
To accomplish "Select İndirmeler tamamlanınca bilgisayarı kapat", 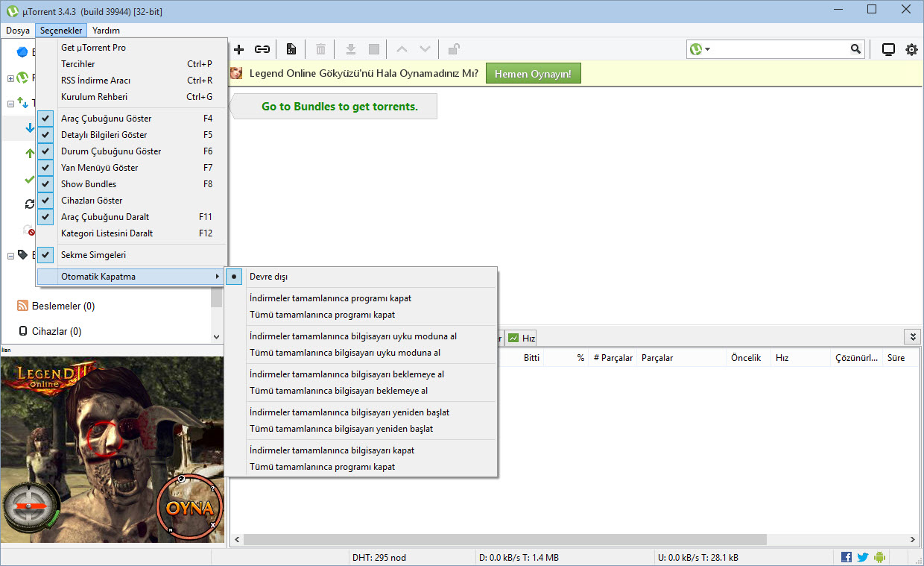I will [361, 450].
